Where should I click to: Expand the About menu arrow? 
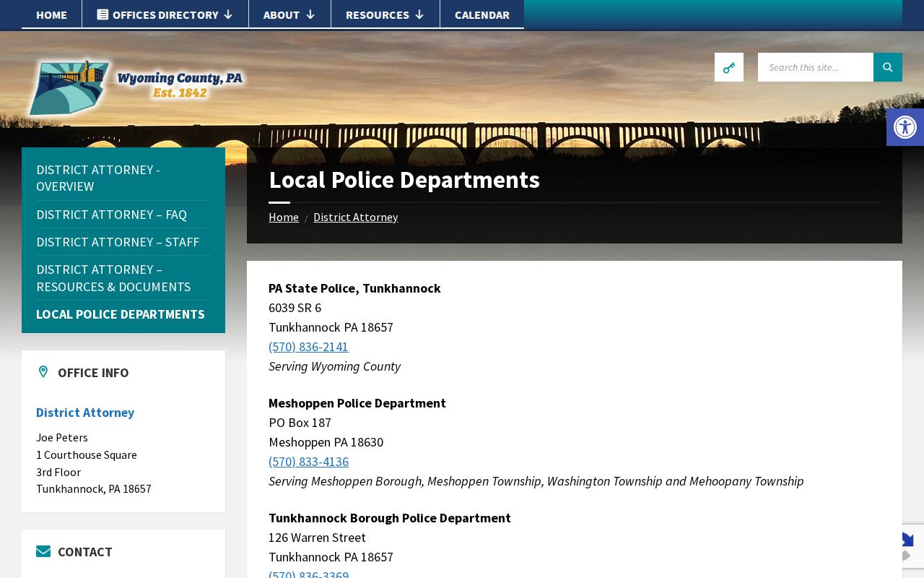coord(310,14)
